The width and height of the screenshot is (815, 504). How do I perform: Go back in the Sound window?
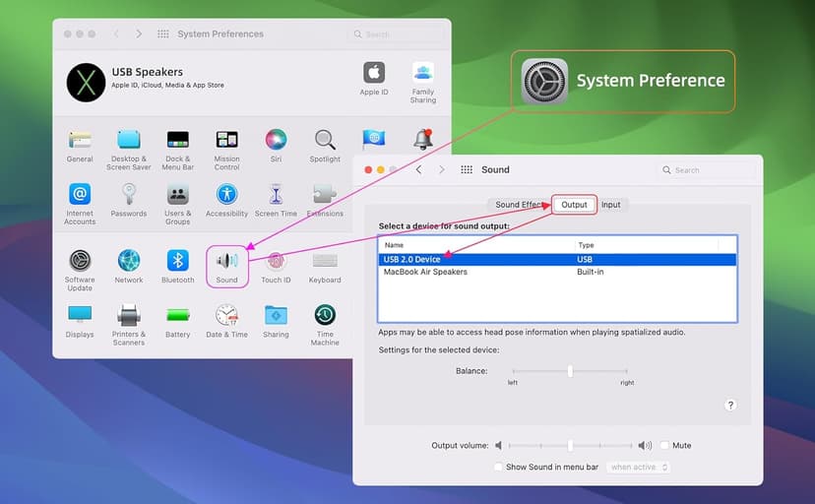(418, 170)
